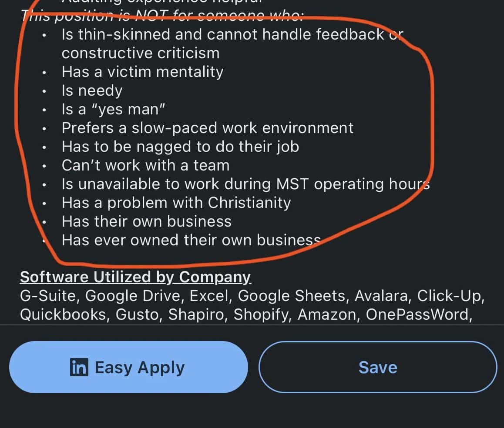Click the 'Has a victim mentality' bullet point

[x=143, y=72]
